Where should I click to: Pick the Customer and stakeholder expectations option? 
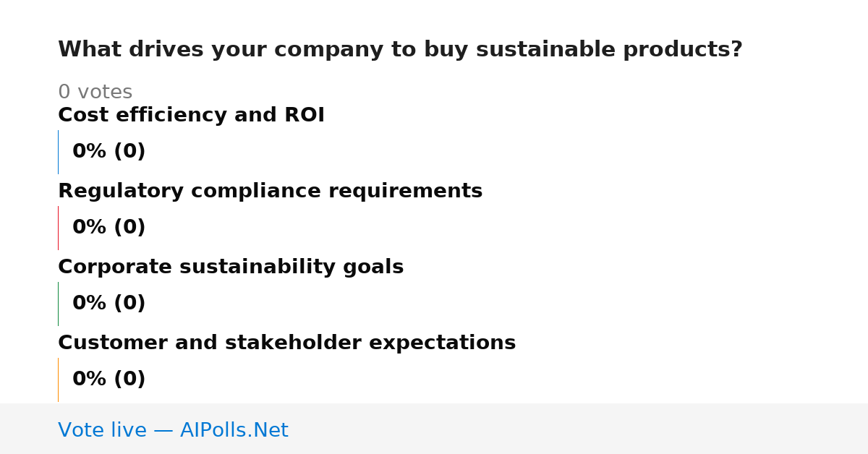[x=286, y=343]
